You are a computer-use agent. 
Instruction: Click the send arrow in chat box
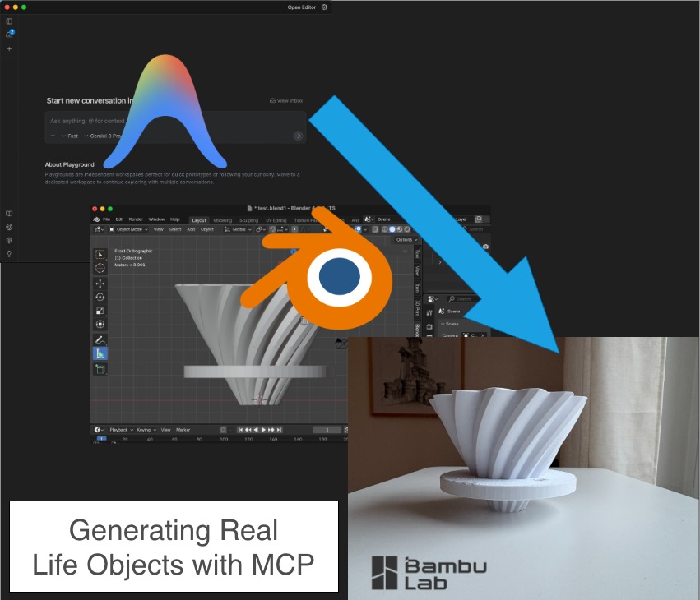[x=298, y=136]
